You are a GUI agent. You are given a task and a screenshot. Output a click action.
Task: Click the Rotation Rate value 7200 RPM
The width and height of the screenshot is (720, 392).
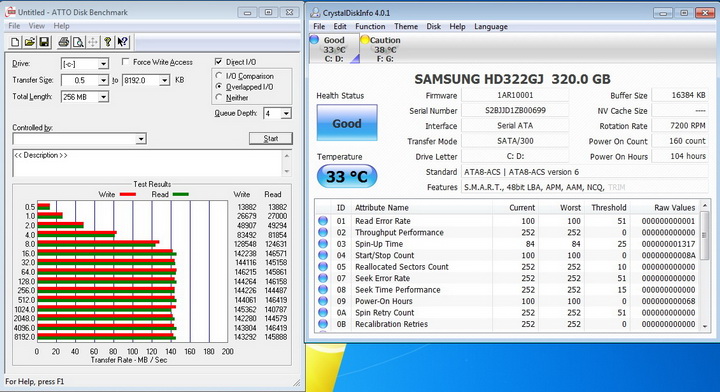tap(681, 125)
